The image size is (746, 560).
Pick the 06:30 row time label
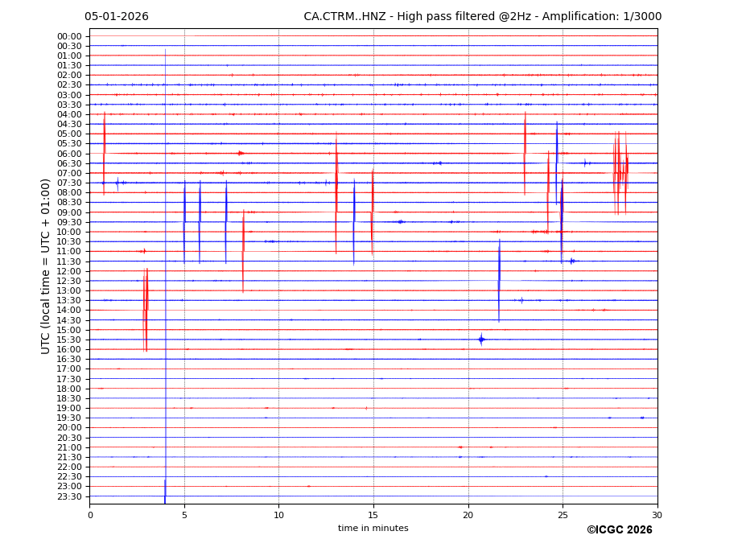(x=68, y=163)
